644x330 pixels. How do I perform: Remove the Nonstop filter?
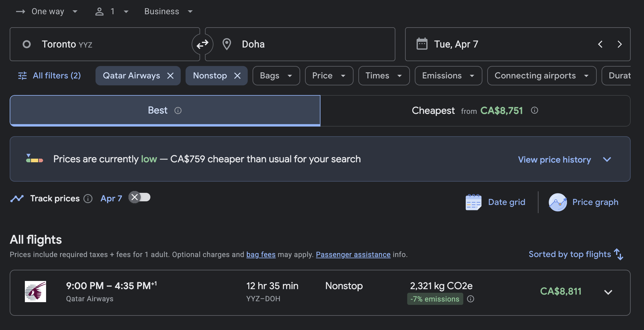(237, 76)
